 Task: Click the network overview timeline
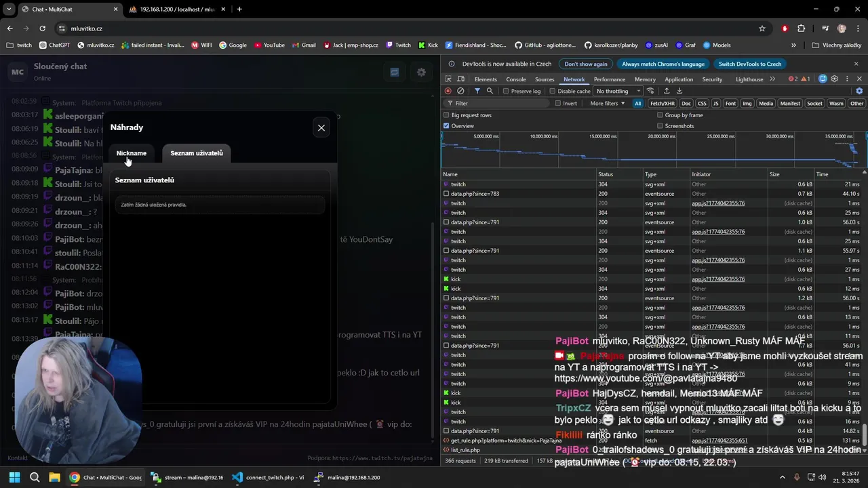coord(654,149)
